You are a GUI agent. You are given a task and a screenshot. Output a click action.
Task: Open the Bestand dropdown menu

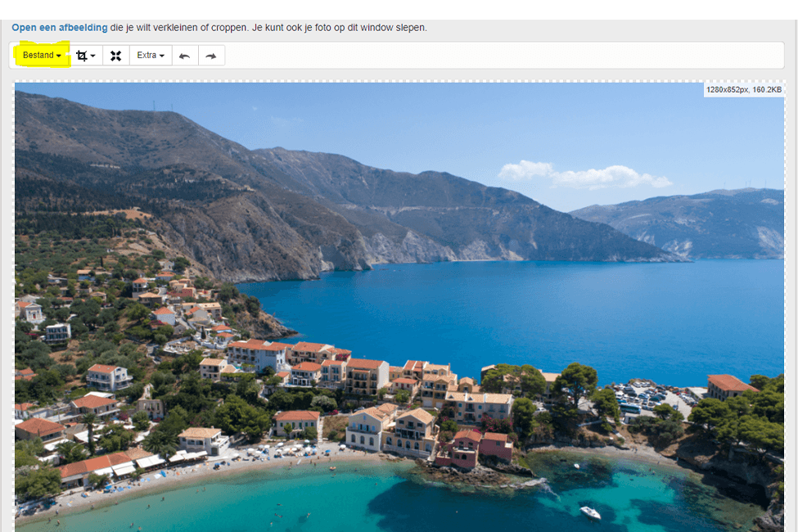coord(42,56)
